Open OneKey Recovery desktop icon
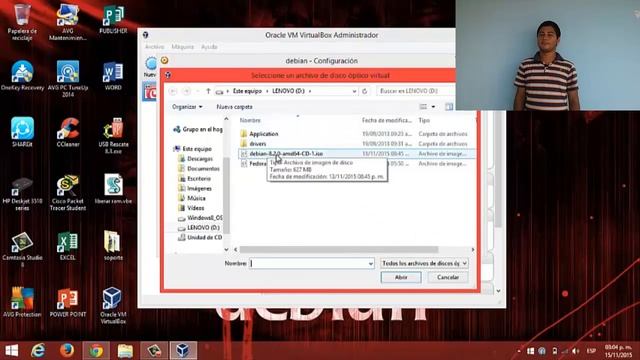 click(x=22, y=76)
